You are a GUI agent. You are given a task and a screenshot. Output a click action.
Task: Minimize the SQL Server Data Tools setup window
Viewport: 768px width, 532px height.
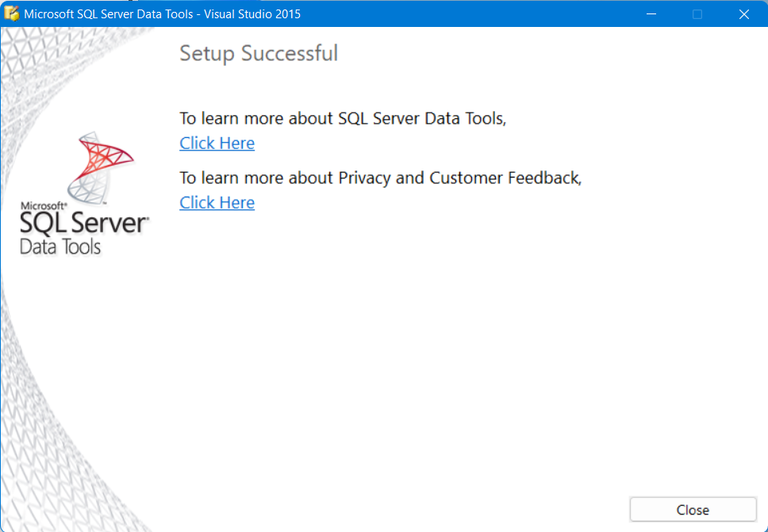point(651,13)
